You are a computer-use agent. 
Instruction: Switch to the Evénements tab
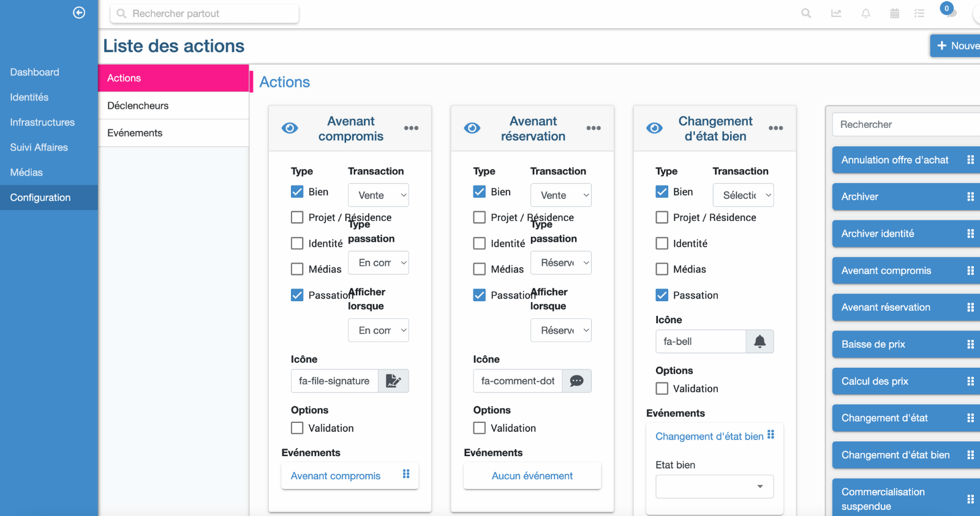coord(173,133)
